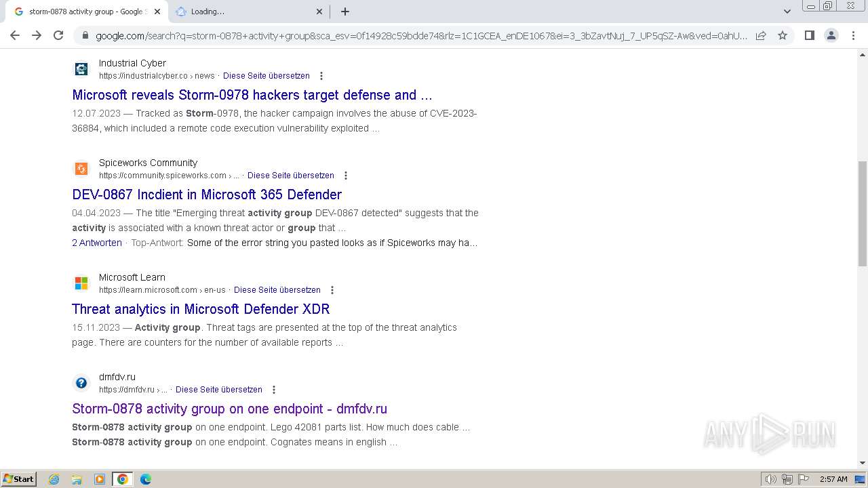Image resolution: width=868 pixels, height=488 pixels.
Task: Click the Microsoft Learn site name
Action: point(132,277)
